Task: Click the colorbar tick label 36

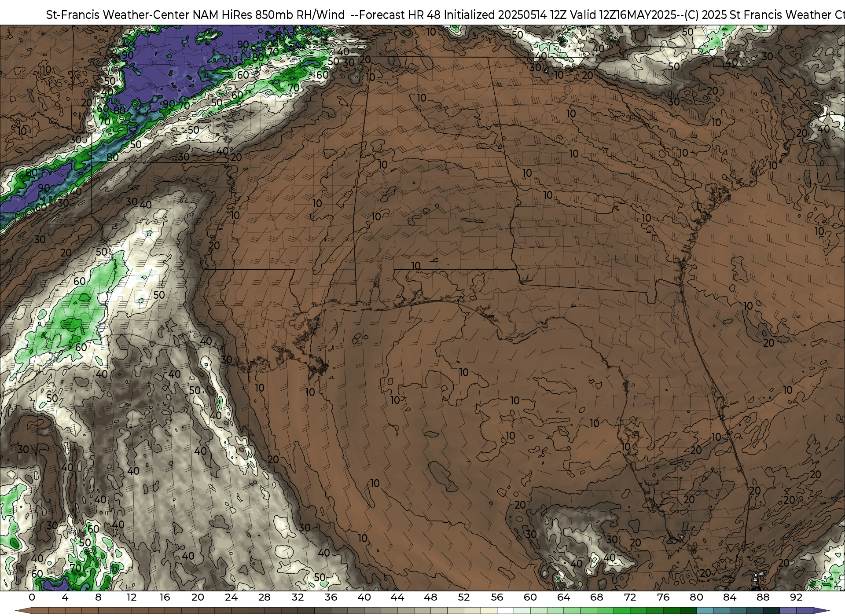Action: (331, 597)
